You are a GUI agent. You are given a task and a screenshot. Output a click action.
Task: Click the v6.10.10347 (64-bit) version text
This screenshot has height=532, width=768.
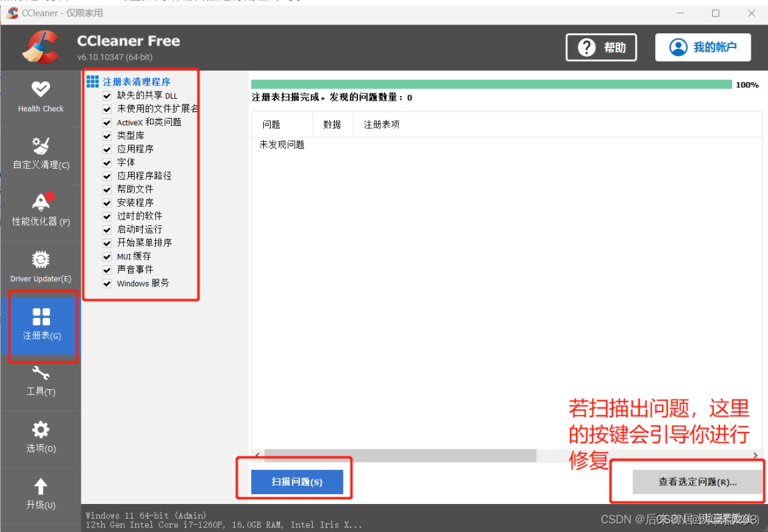(x=115, y=57)
